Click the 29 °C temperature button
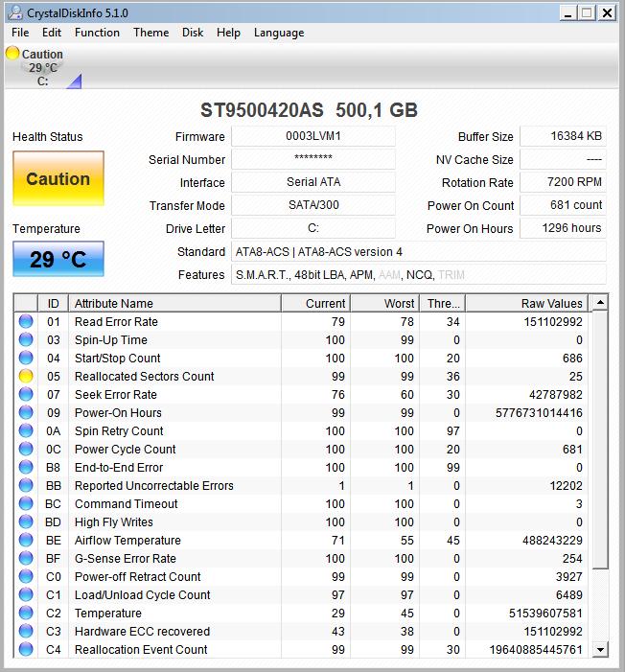 58,259
